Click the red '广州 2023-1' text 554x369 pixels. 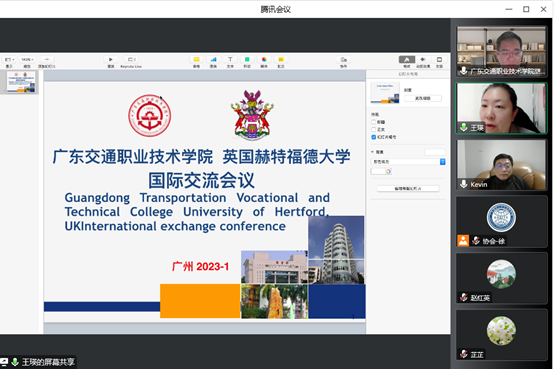[x=200, y=266]
